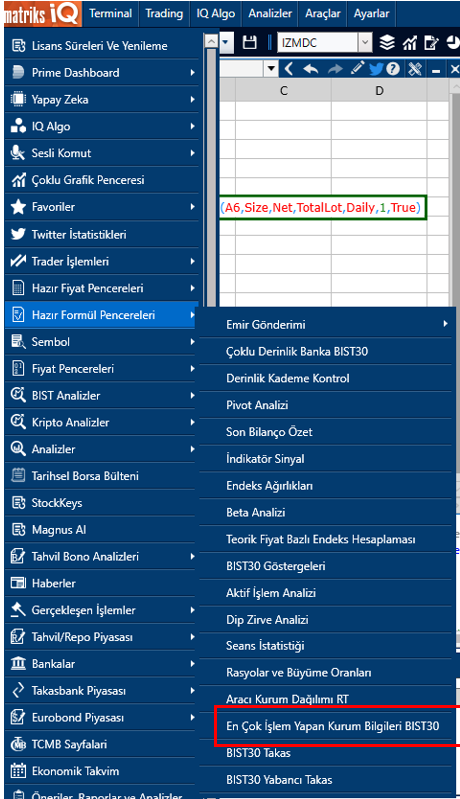
Task: Open the Terminal menu
Action: (111, 13)
